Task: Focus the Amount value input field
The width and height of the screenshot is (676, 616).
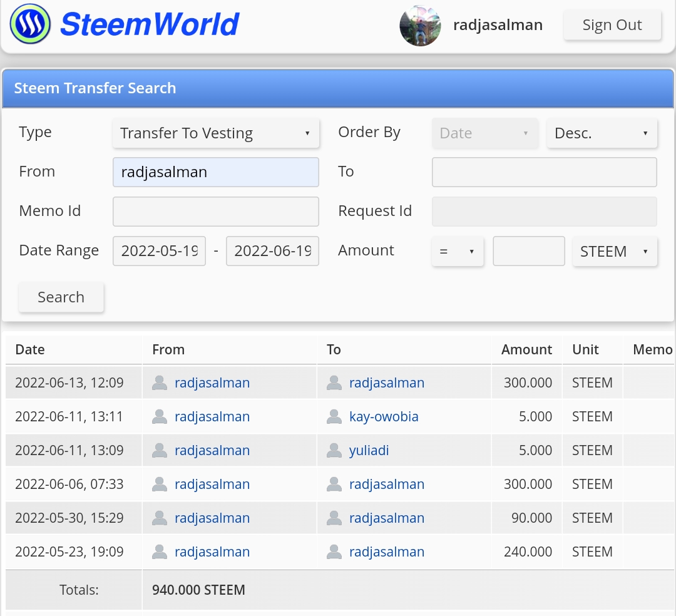Action: click(528, 251)
